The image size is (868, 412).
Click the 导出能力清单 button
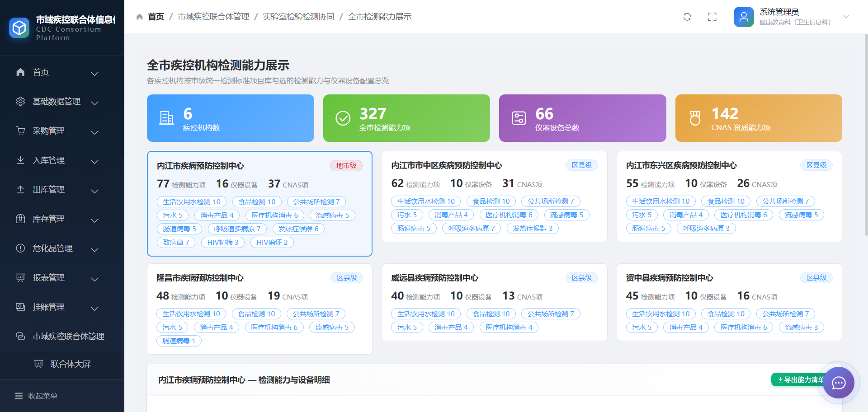tap(801, 379)
